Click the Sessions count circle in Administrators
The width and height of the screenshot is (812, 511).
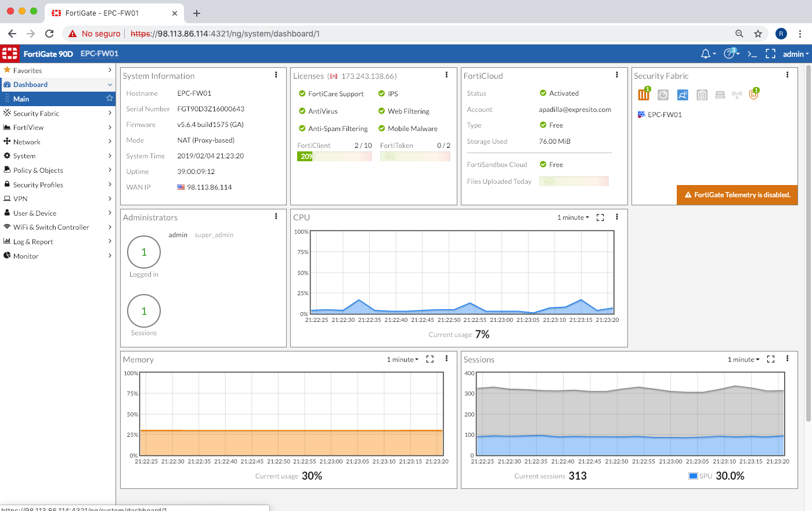click(x=144, y=311)
